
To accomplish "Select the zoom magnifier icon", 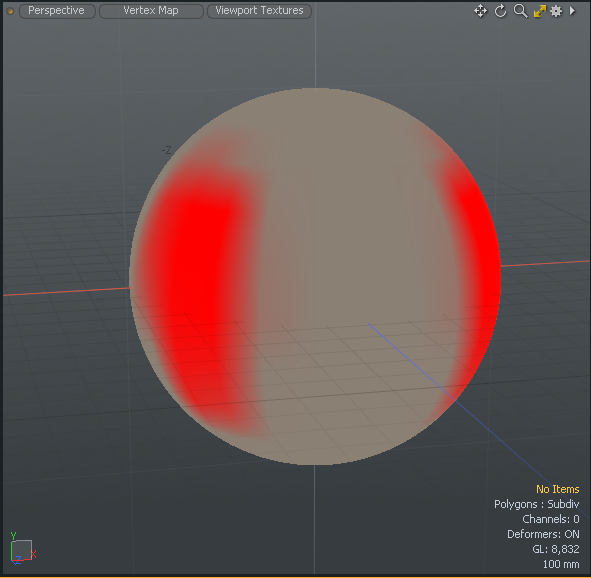I will 520,11.
